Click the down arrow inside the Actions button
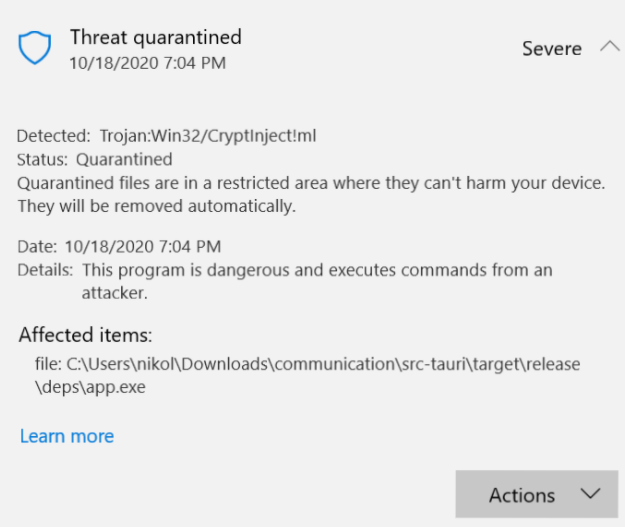 [590, 494]
